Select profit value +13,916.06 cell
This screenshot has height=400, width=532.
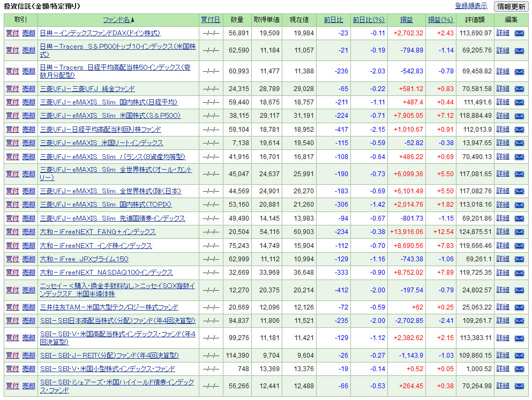(x=407, y=232)
